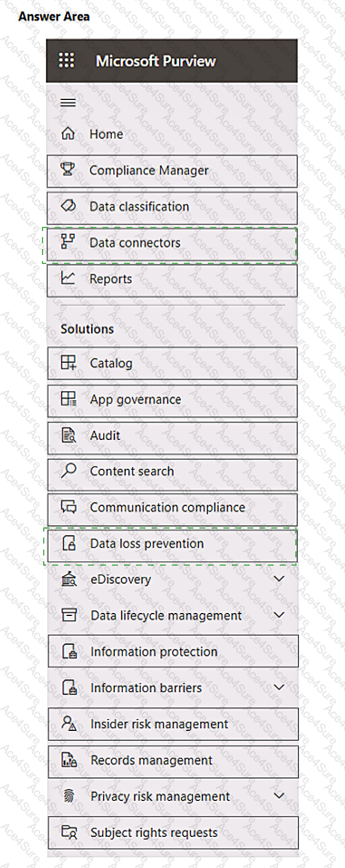Viewport: 345px width, 868px height.
Task: Click the Content search magnifier icon
Action: click(x=69, y=471)
